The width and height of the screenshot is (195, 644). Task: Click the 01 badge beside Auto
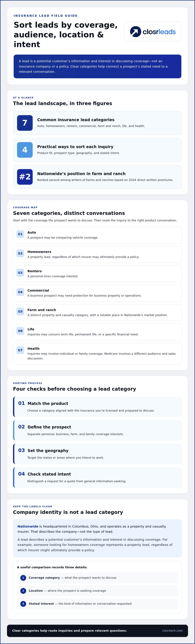[x=20, y=234]
